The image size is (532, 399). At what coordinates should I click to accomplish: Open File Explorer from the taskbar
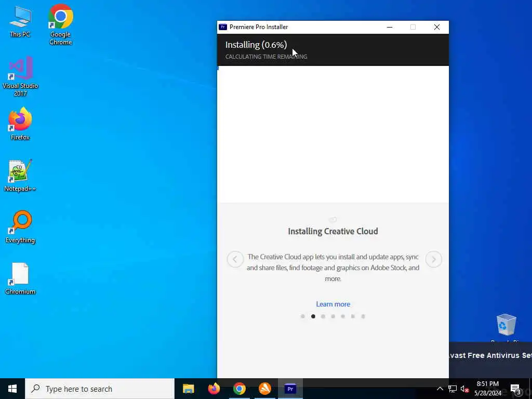[188, 389]
